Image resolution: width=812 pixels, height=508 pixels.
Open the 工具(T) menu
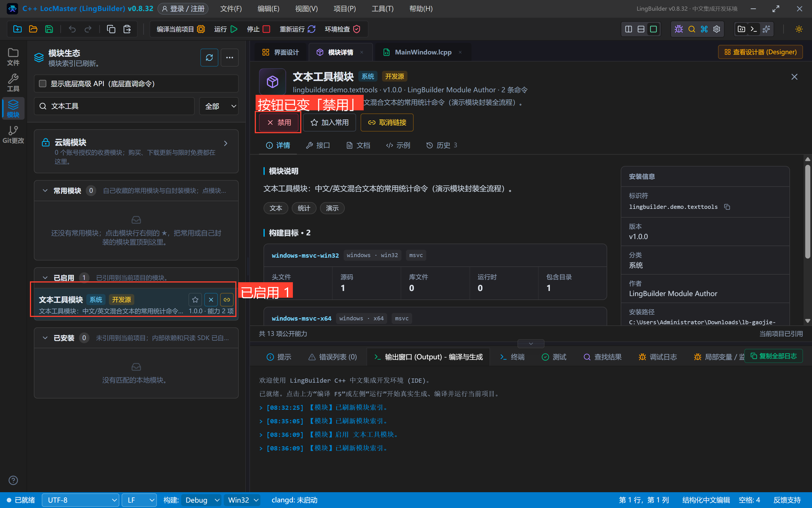pos(382,9)
